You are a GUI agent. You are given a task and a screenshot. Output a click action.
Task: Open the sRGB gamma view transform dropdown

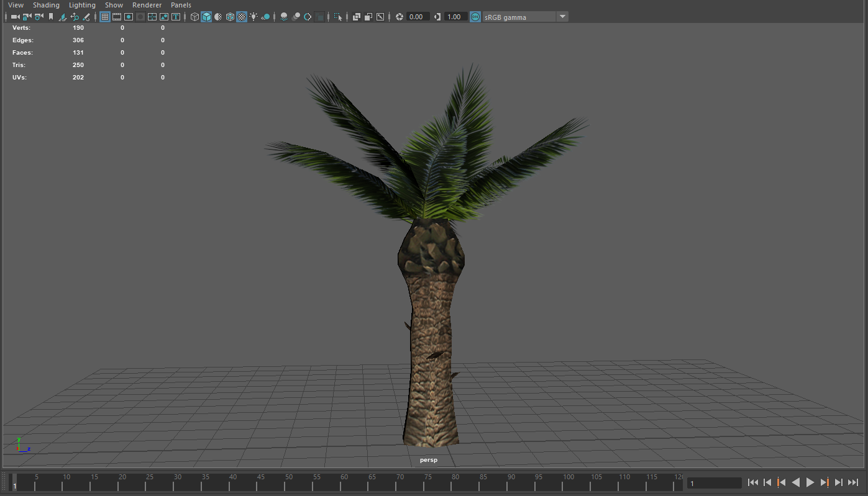(x=526, y=17)
